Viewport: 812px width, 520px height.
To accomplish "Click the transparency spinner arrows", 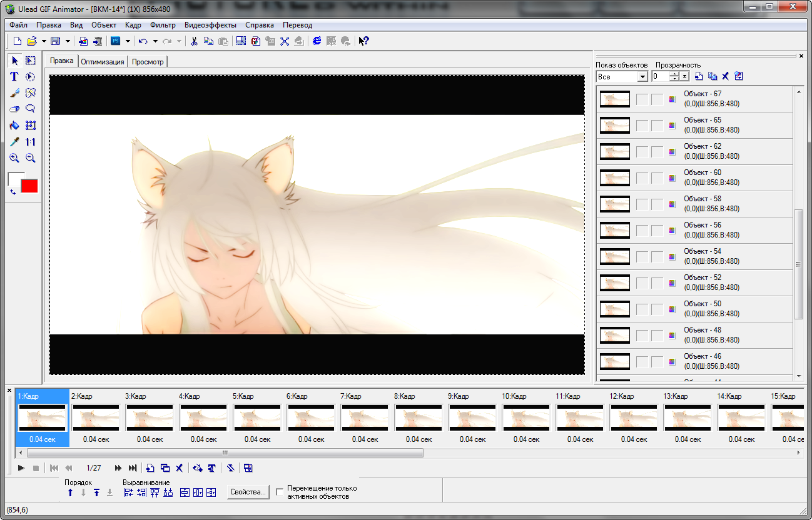I will (674, 76).
